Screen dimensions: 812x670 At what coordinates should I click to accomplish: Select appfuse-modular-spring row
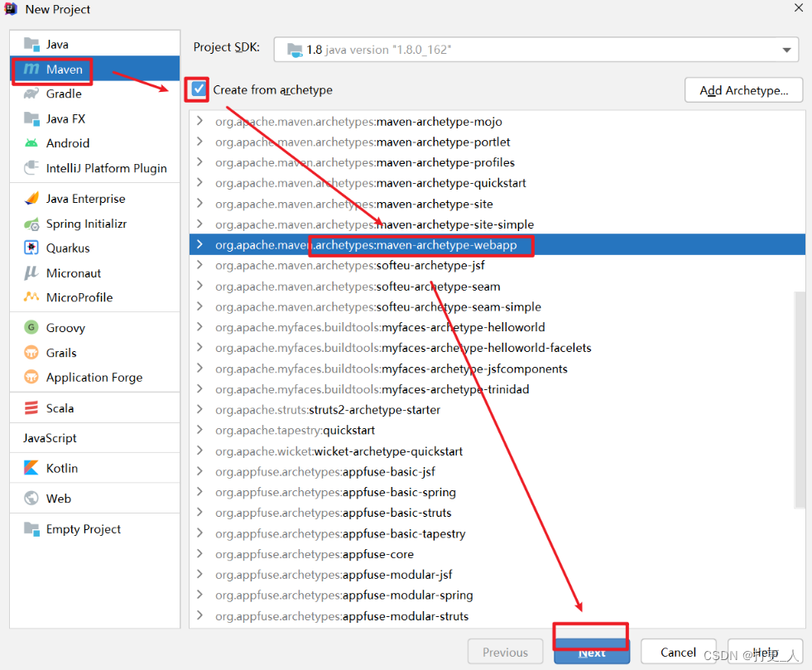click(x=497, y=595)
